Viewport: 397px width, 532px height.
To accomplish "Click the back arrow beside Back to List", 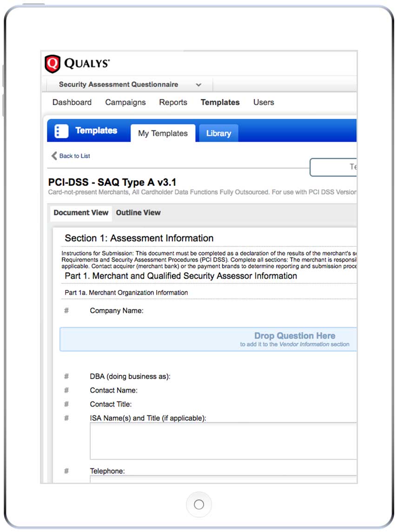I will click(54, 156).
